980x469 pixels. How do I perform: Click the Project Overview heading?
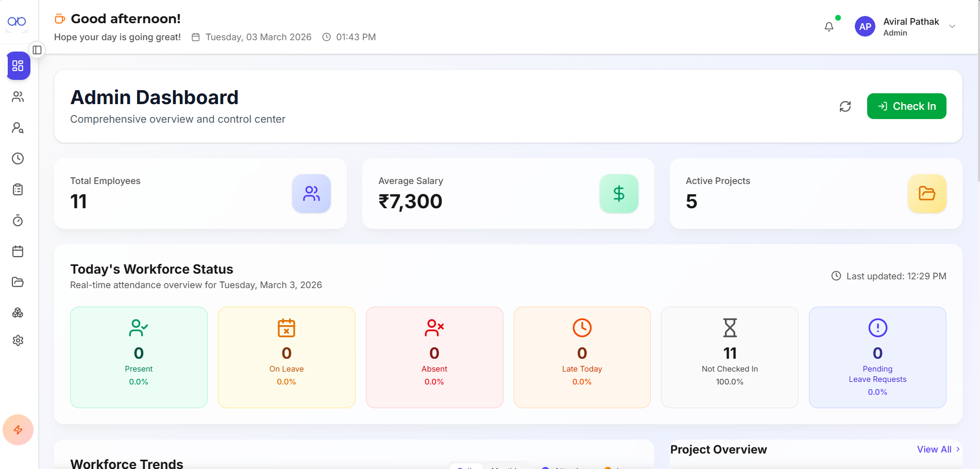coord(718,449)
